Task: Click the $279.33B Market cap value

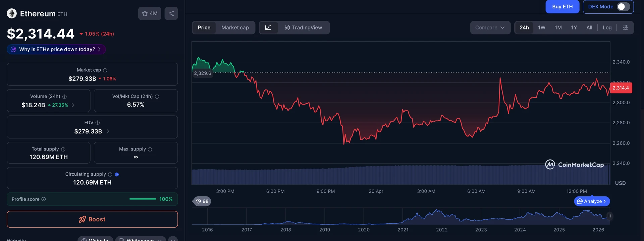Action: [82, 78]
